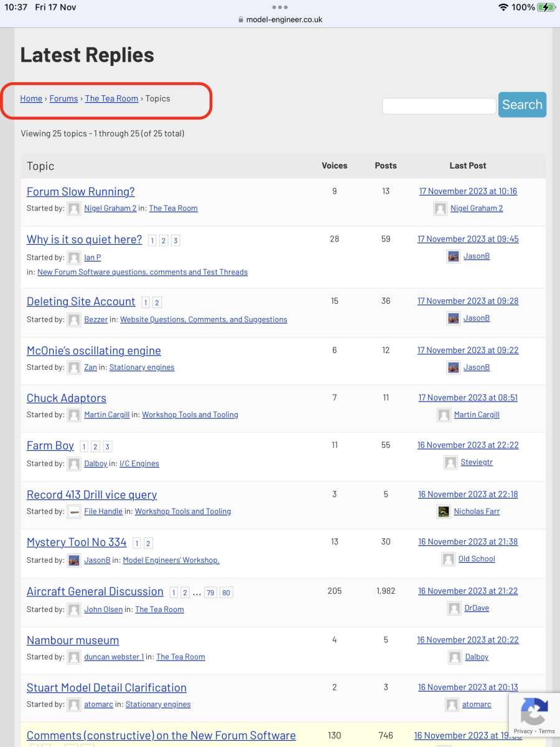Click the "205" voices count
This screenshot has width=560, height=747.
click(x=335, y=591)
